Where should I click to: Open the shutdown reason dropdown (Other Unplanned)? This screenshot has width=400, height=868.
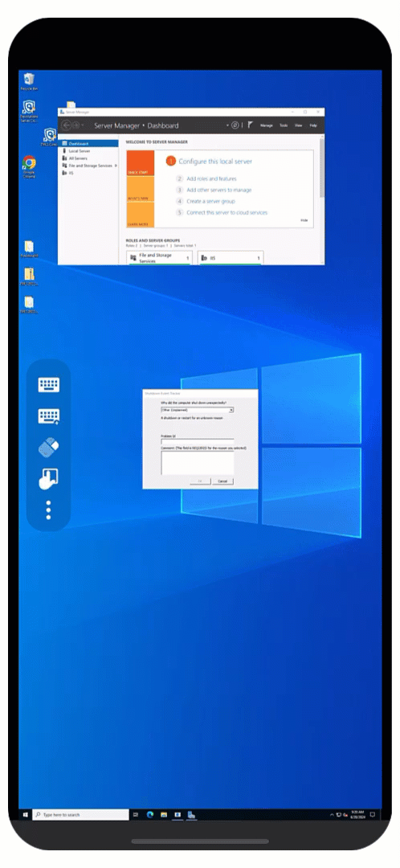(197, 410)
